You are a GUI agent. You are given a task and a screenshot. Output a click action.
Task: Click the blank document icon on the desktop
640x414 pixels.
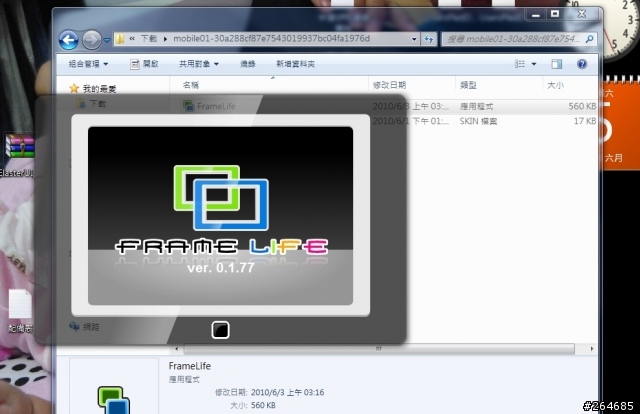coord(20,304)
